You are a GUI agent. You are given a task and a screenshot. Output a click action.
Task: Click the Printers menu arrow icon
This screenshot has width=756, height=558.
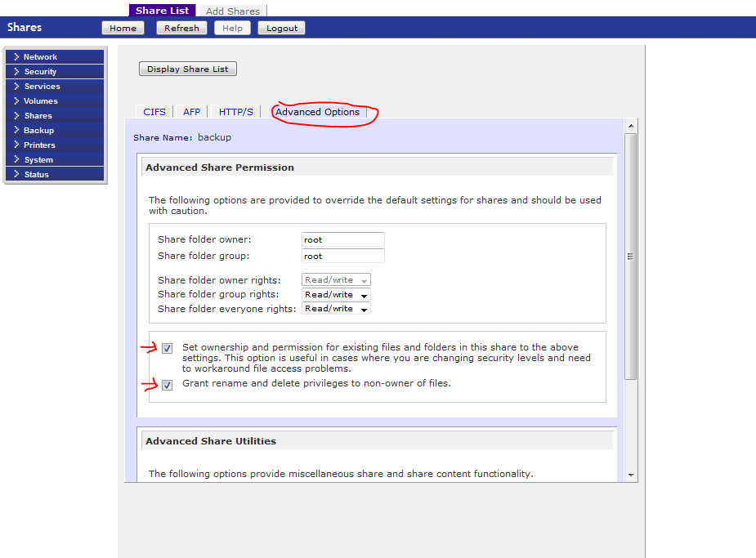[x=16, y=145]
